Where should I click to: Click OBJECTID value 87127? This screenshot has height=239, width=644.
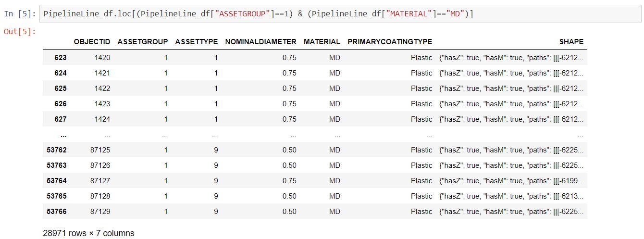pyautogui.click(x=100, y=181)
